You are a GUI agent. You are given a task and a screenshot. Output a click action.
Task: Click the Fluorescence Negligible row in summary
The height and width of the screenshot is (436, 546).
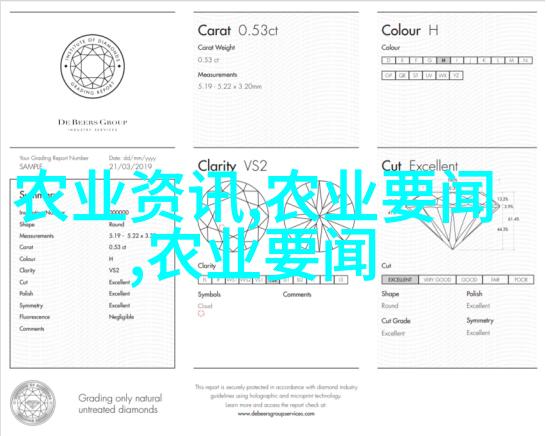77,317
